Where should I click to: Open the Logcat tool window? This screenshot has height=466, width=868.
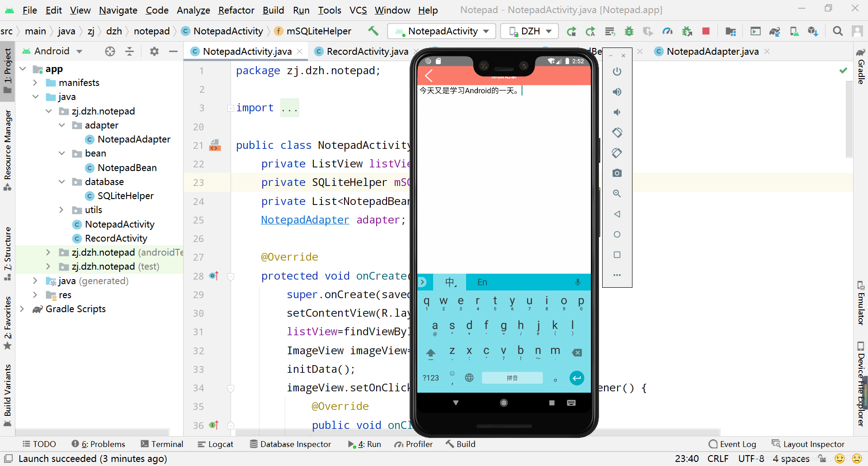pos(215,444)
